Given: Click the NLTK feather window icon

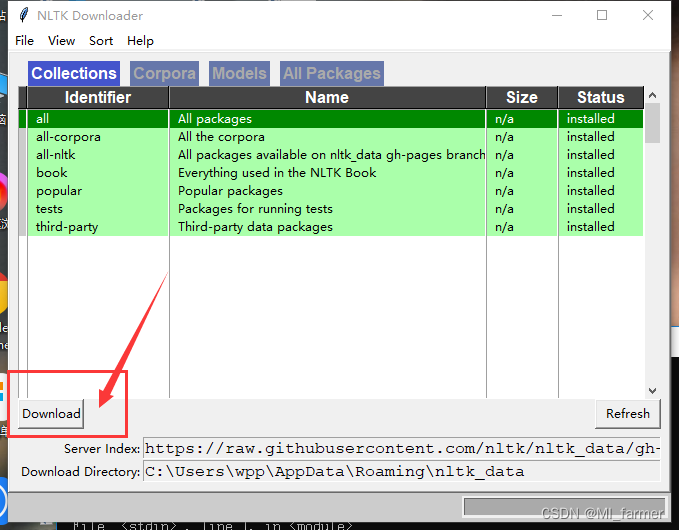Looking at the screenshot, I should pos(24,15).
